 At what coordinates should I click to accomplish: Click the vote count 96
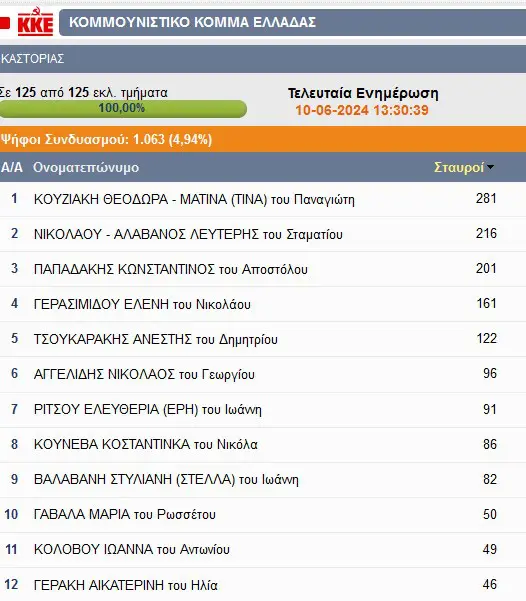click(x=490, y=373)
